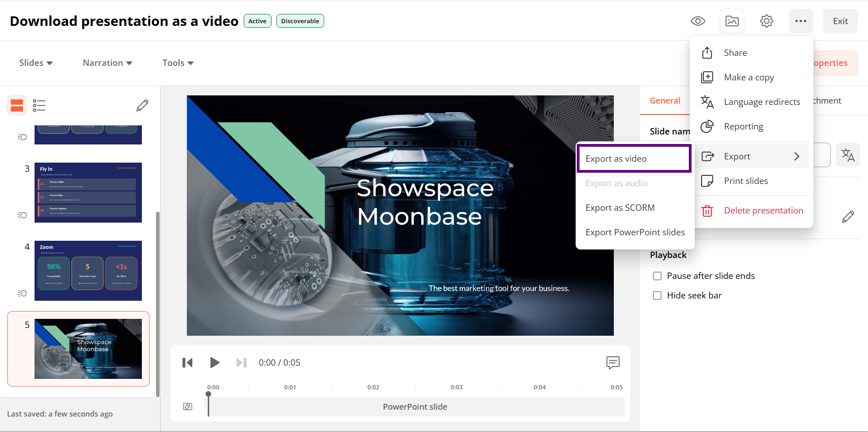Expand the Narration dropdown

[x=107, y=63]
